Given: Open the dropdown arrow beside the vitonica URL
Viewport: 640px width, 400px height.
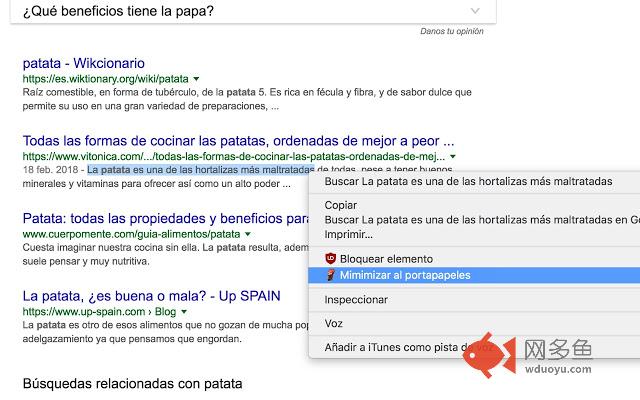Looking at the screenshot, I should [453, 156].
